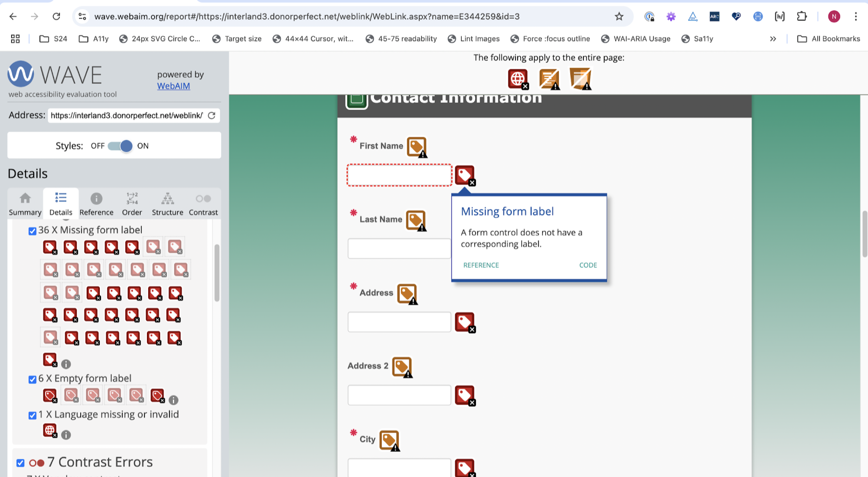The height and width of the screenshot is (477, 868).
Task: Open the WebAIM link in the WAVE header
Action: (x=173, y=85)
